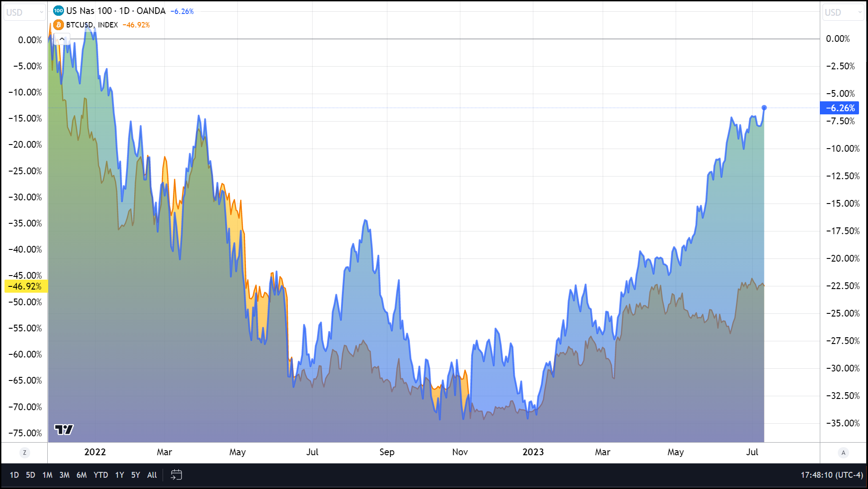Open the Go to date calendar icon

(x=177, y=475)
